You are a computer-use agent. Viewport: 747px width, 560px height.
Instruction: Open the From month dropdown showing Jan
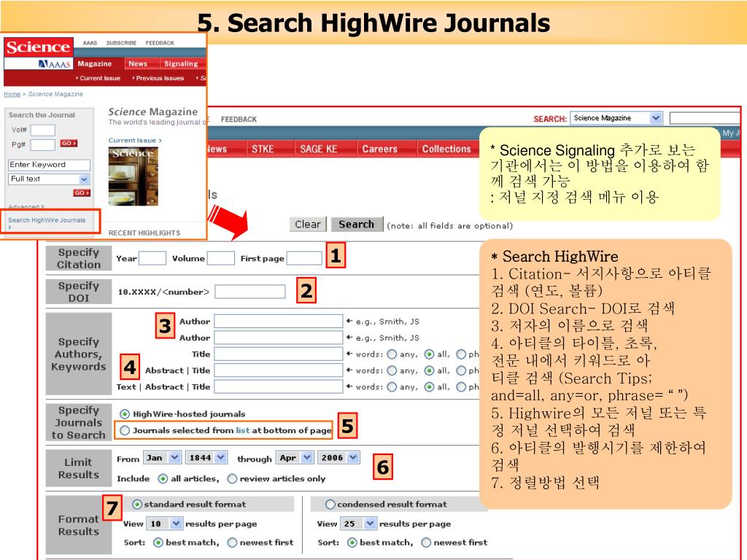click(x=162, y=458)
